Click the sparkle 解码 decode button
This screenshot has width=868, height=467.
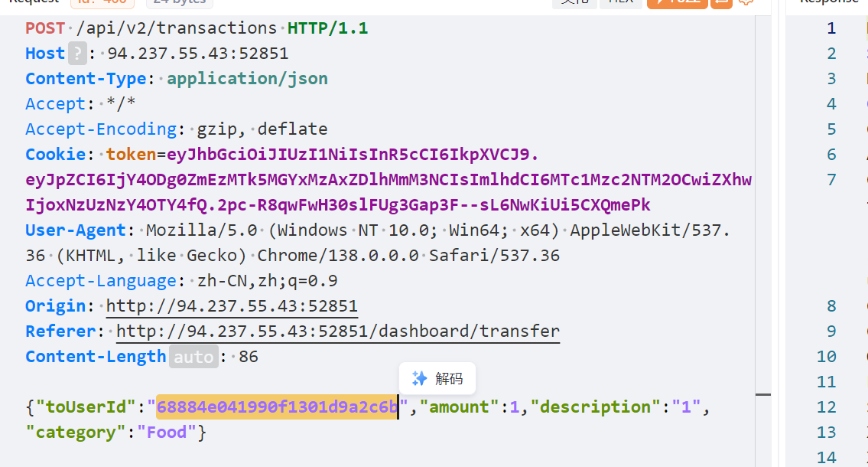(437, 378)
